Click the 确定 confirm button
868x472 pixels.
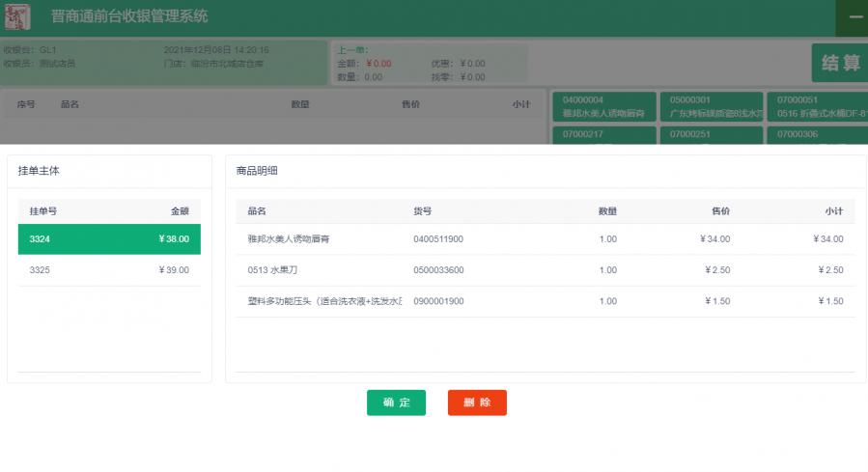(x=396, y=403)
